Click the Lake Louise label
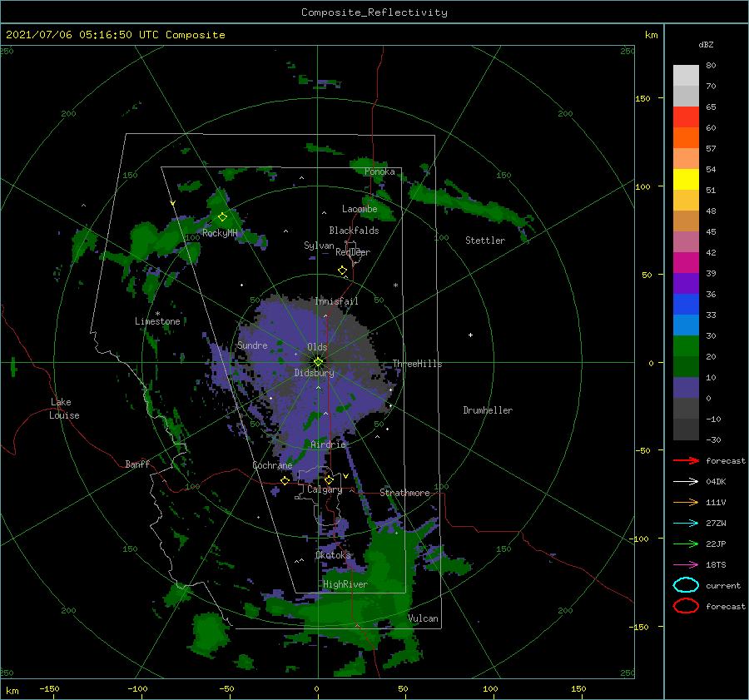749x700 pixels. click(x=64, y=409)
